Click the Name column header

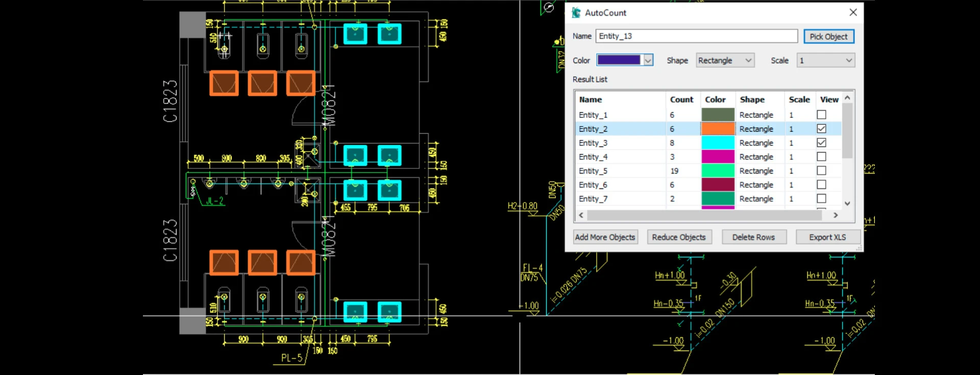[591, 99]
